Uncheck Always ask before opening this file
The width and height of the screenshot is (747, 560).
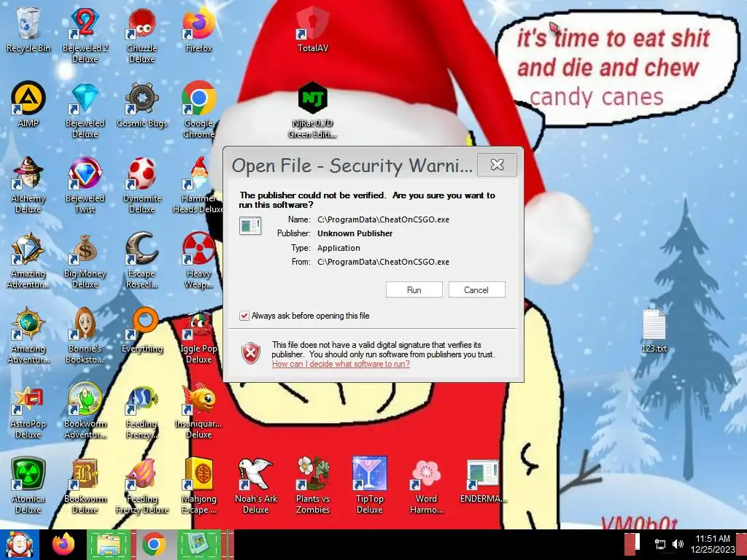coord(244,316)
